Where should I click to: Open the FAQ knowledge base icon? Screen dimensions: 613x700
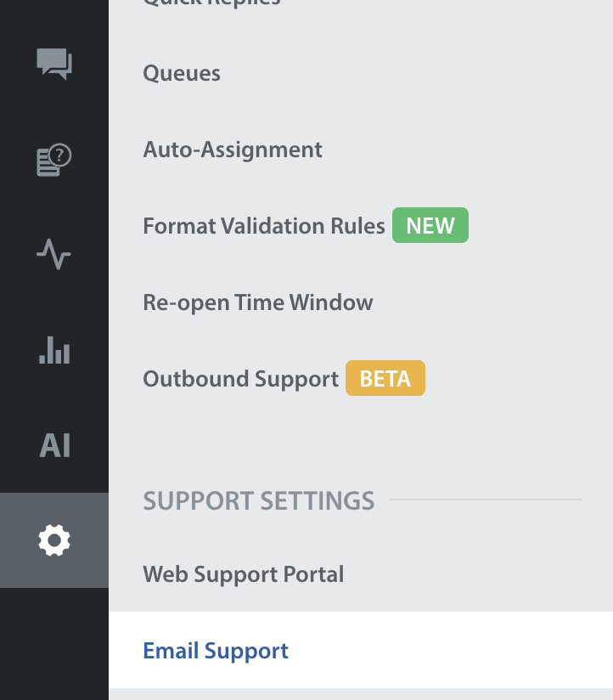click(x=54, y=159)
